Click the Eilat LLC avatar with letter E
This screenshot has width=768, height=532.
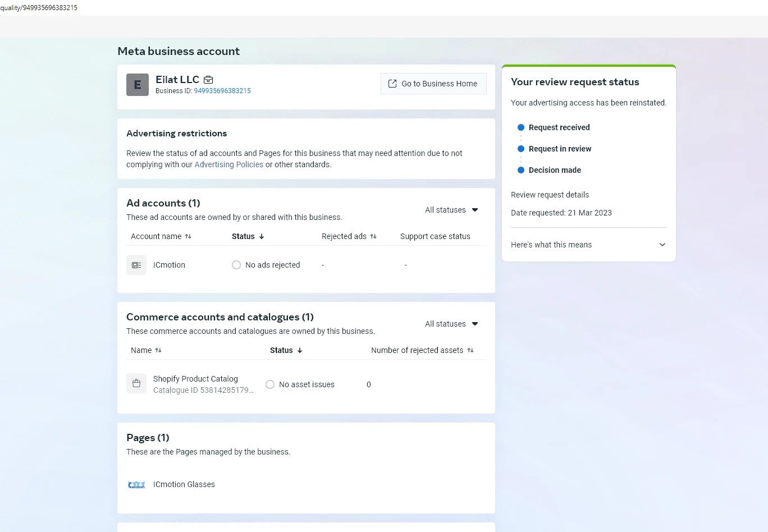click(x=138, y=85)
